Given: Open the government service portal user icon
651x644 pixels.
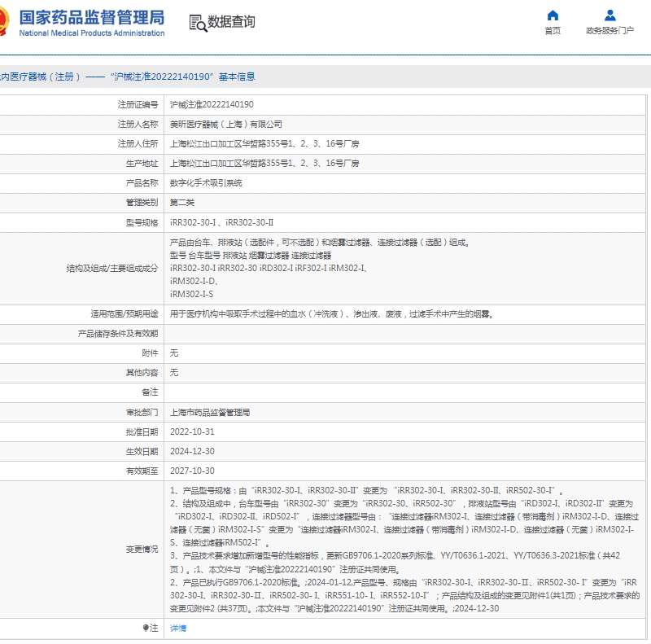Looking at the screenshot, I should tap(609, 15).
